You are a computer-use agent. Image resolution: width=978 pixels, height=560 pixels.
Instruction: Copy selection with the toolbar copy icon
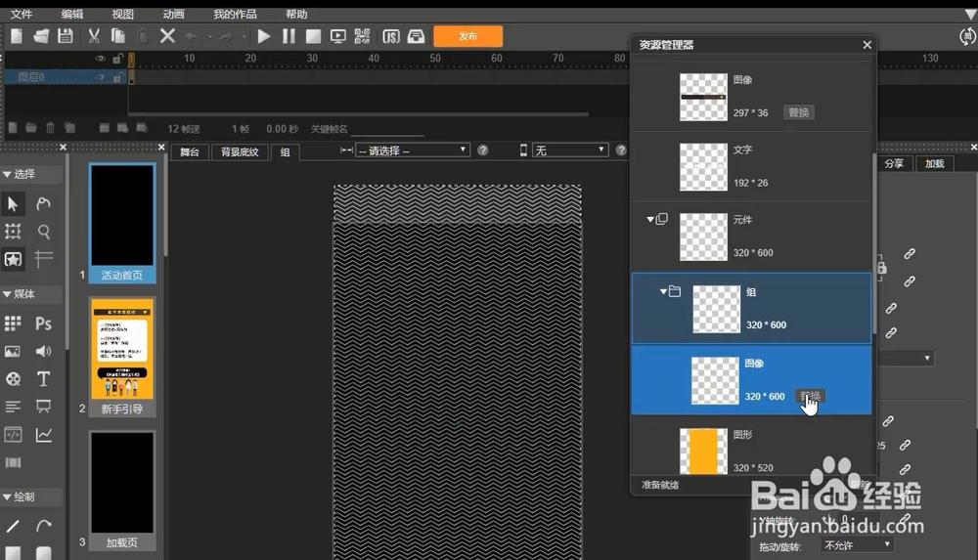118,36
